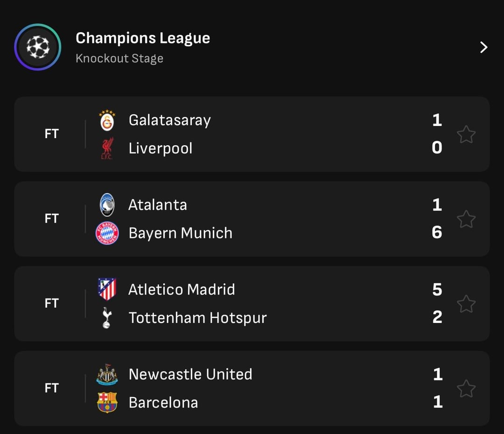Click the FT status of Newcastle match

click(x=51, y=388)
